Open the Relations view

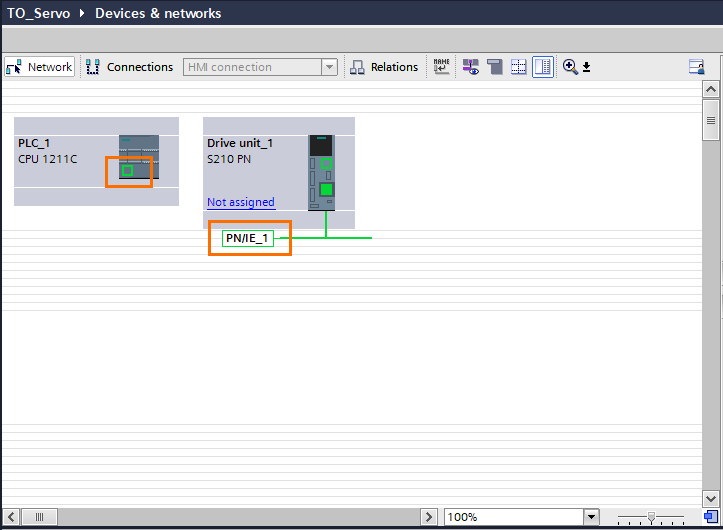pyautogui.click(x=384, y=67)
